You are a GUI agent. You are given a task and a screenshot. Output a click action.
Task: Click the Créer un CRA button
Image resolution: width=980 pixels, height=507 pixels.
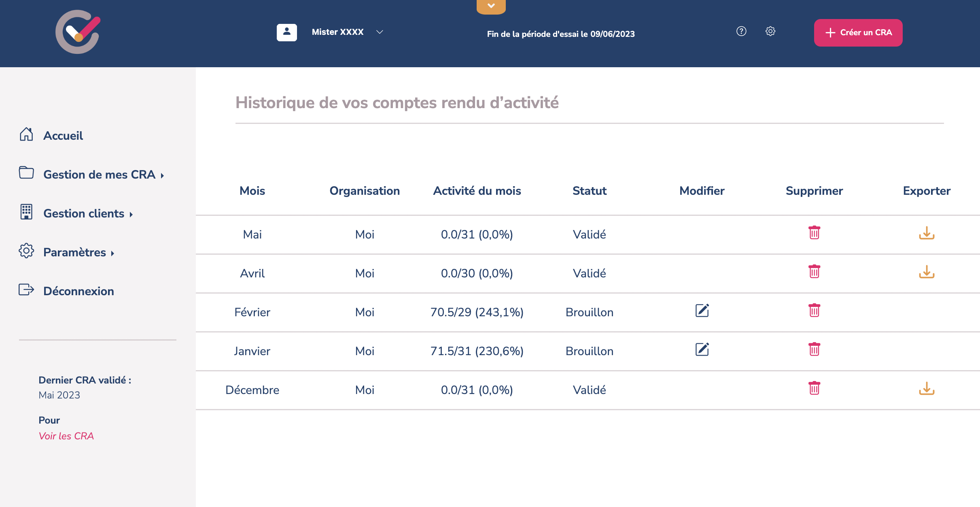(858, 32)
